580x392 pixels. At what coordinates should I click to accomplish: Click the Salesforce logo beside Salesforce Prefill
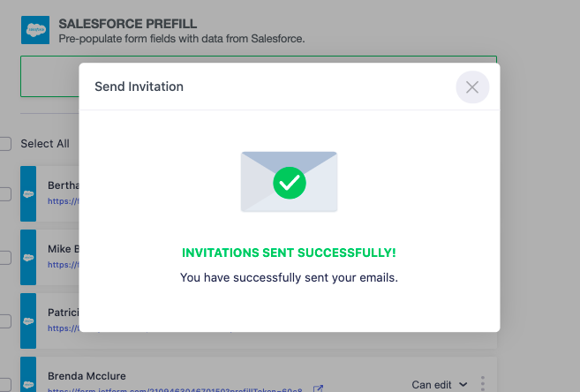[x=35, y=29]
